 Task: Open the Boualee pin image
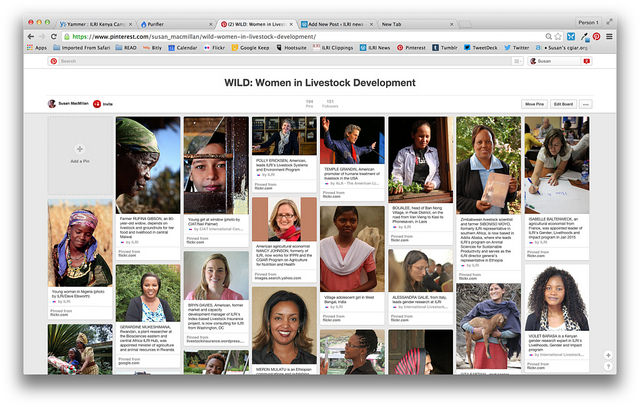[x=420, y=160]
